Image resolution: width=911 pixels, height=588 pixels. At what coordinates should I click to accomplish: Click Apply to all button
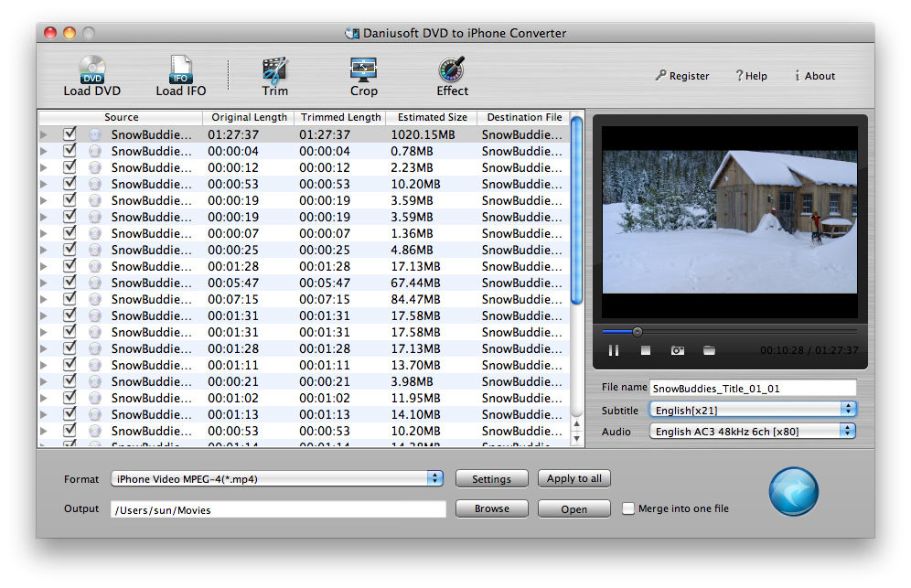(574, 478)
